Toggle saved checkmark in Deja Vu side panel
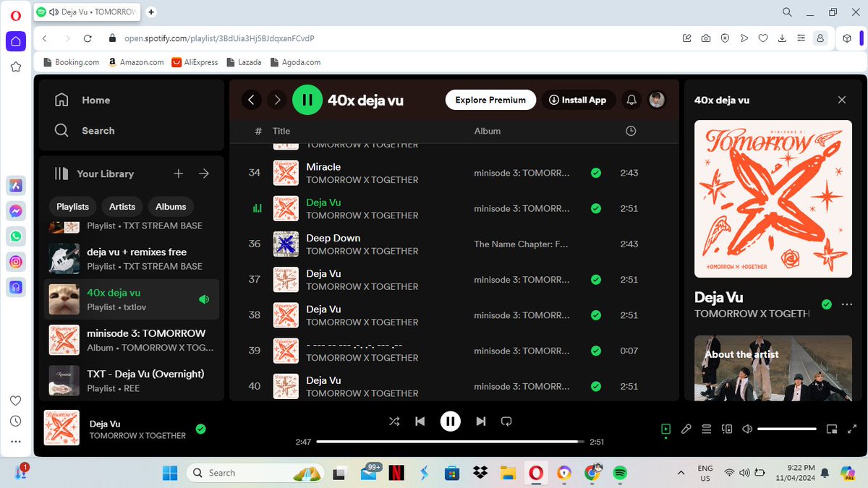 coord(827,304)
